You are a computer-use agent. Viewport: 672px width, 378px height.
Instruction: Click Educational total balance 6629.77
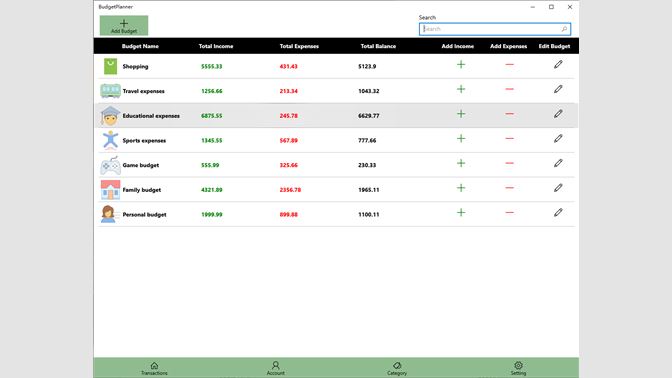click(369, 116)
